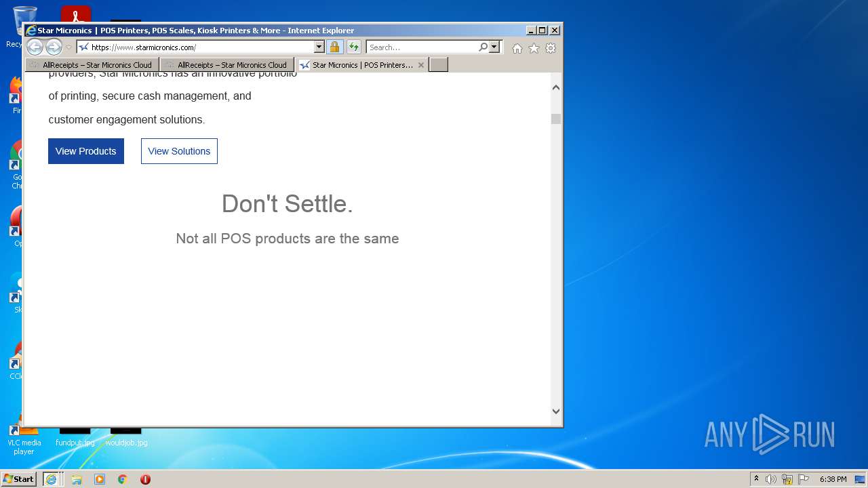Click the Search... input box
Screen dimensions: 868x488
(x=422, y=47)
